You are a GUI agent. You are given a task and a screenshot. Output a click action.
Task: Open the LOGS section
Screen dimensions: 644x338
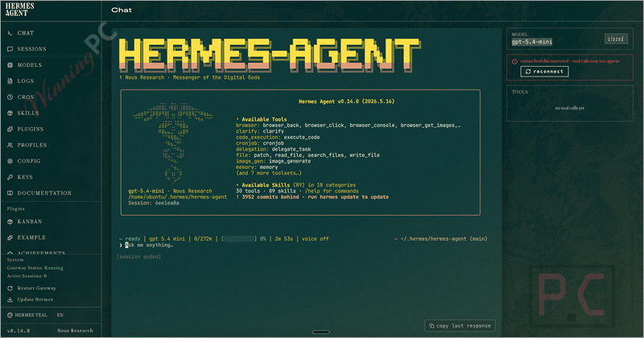point(26,81)
